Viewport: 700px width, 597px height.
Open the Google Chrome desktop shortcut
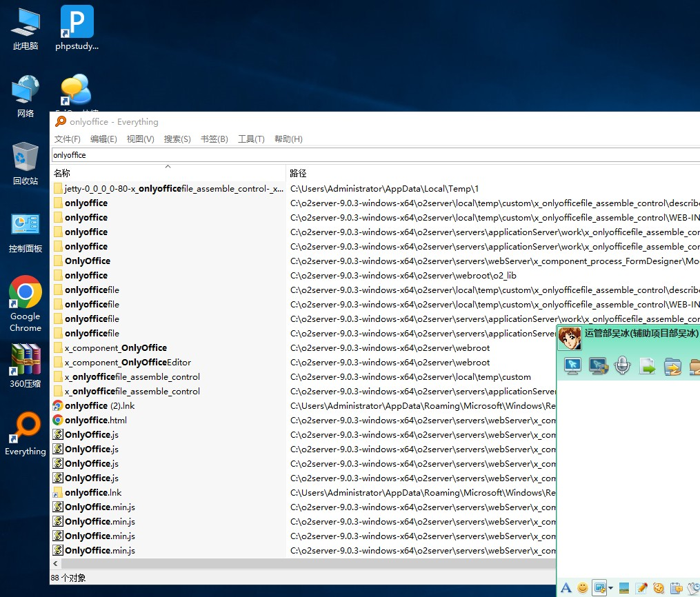click(26, 304)
